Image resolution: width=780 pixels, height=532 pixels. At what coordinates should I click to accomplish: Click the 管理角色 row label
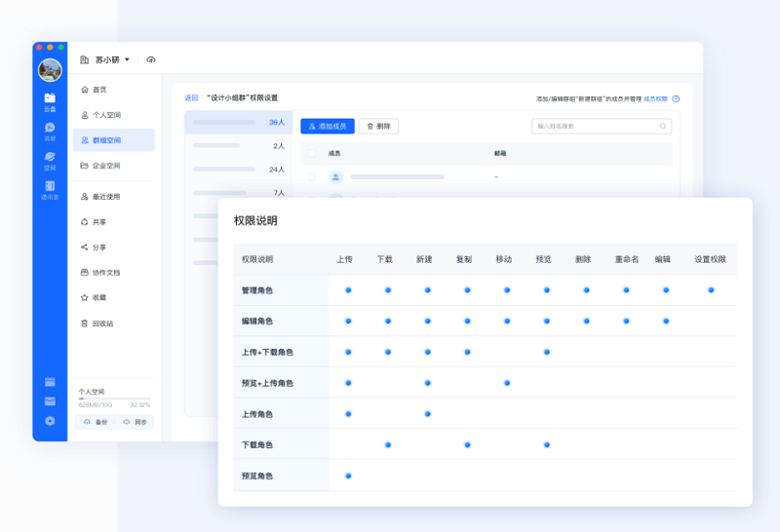pos(257,290)
